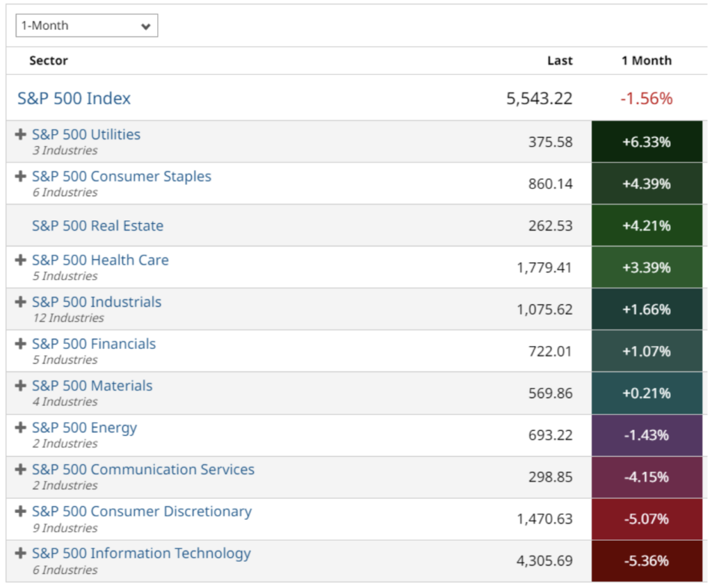Select the '12 Industries' subtitle text
The width and height of the screenshot is (712, 588).
click(69, 318)
